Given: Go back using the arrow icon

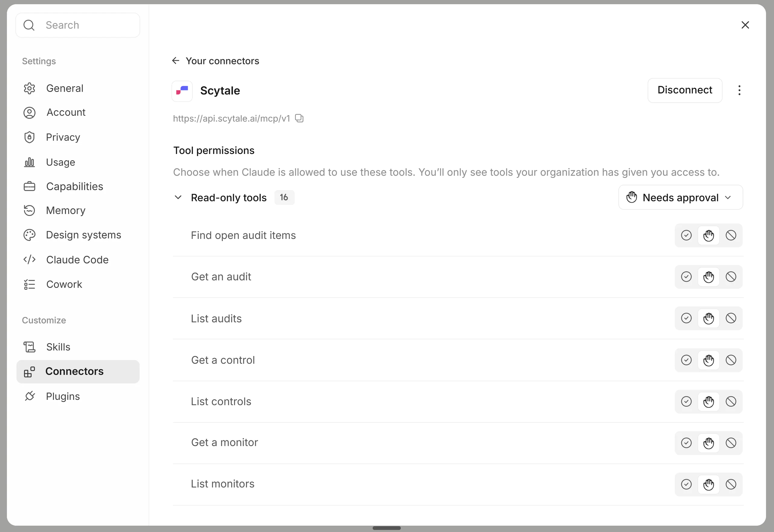Looking at the screenshot, I should tap(176, 61).
